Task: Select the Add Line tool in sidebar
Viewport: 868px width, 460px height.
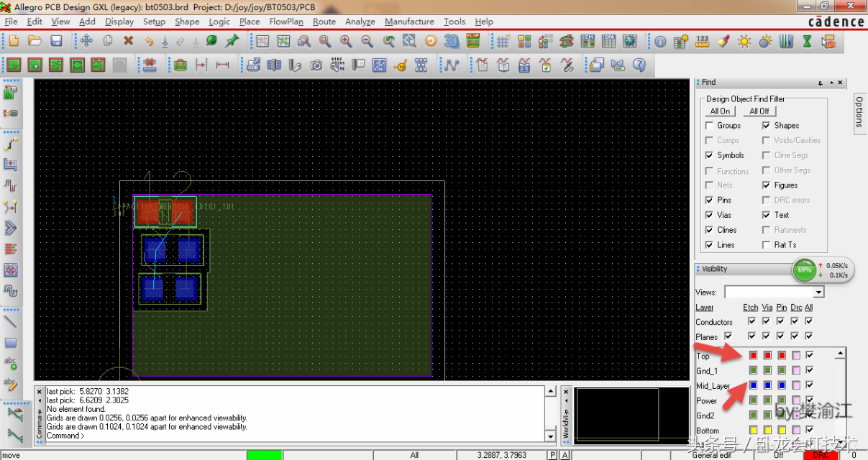Action: click(11, 321)
